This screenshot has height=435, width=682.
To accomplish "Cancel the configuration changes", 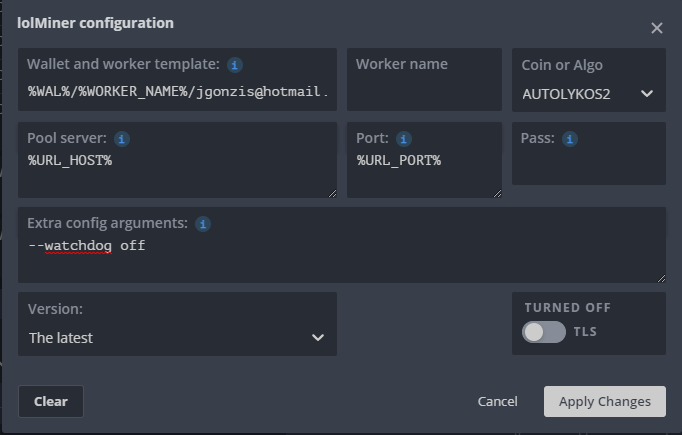I will (x=498, y=402).
